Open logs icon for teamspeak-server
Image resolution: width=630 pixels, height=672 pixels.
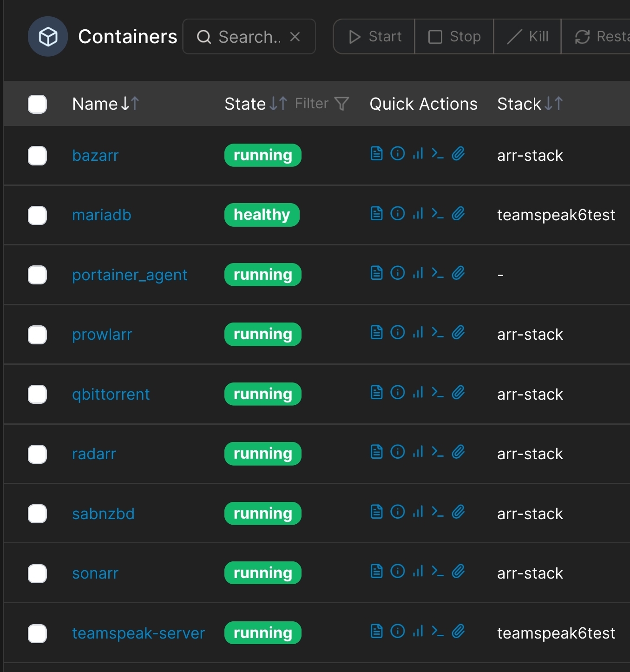tap(376, 631)
